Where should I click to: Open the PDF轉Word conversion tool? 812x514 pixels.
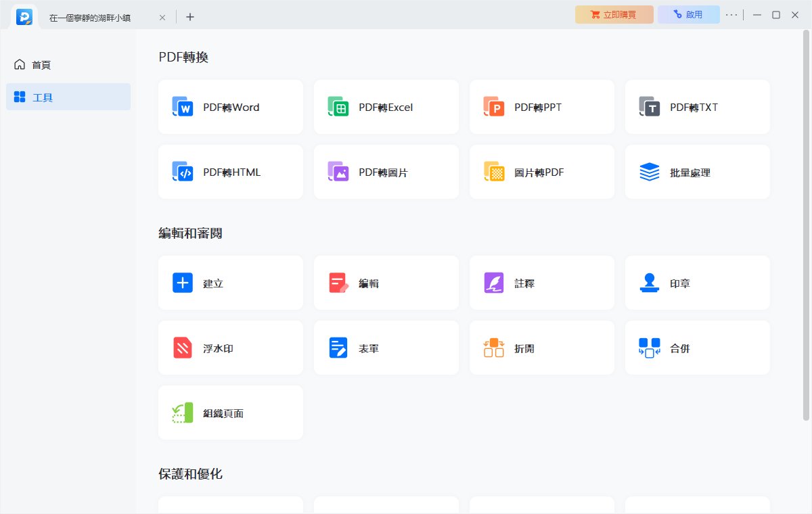coord(230,107)
